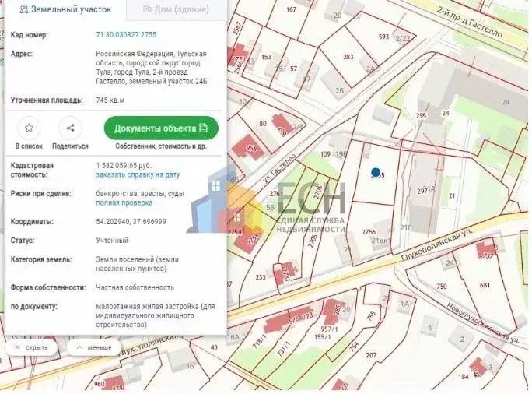The height and width of the screenshot is (394, 532).
Task: Select parcel 2761 on the map
Action: [276, 194]
